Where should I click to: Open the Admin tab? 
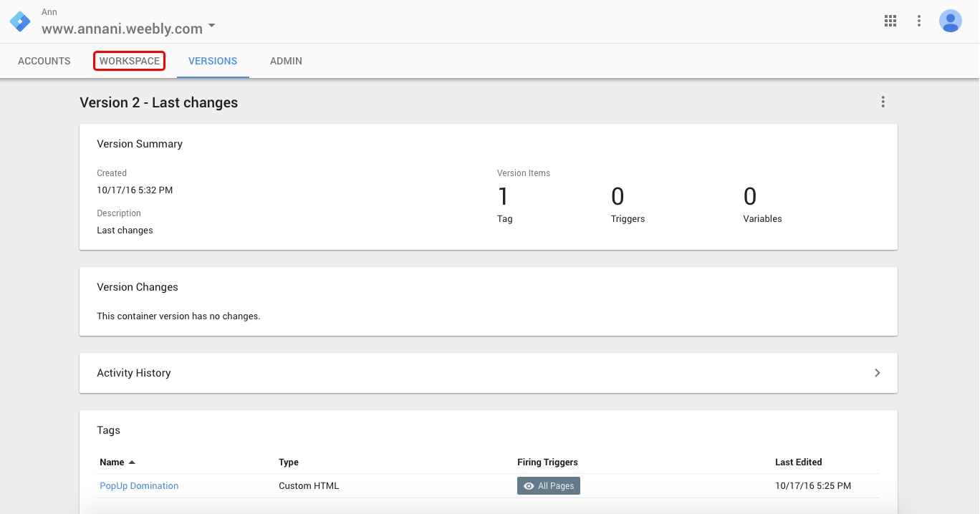point(286,61)
